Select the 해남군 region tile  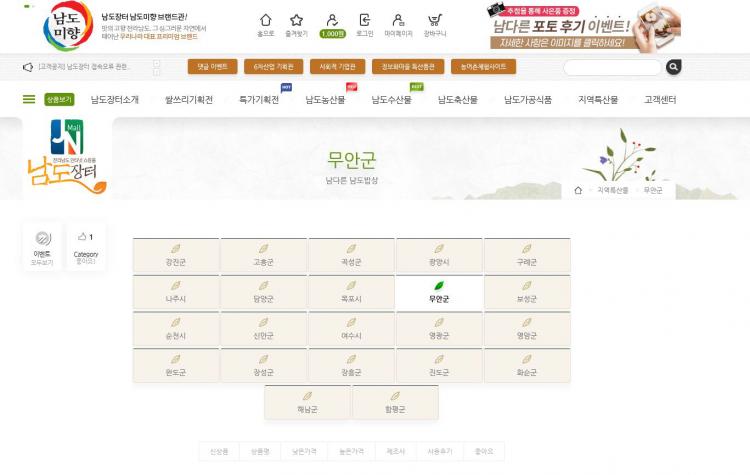pyautogui.click(x=307, y=403)
